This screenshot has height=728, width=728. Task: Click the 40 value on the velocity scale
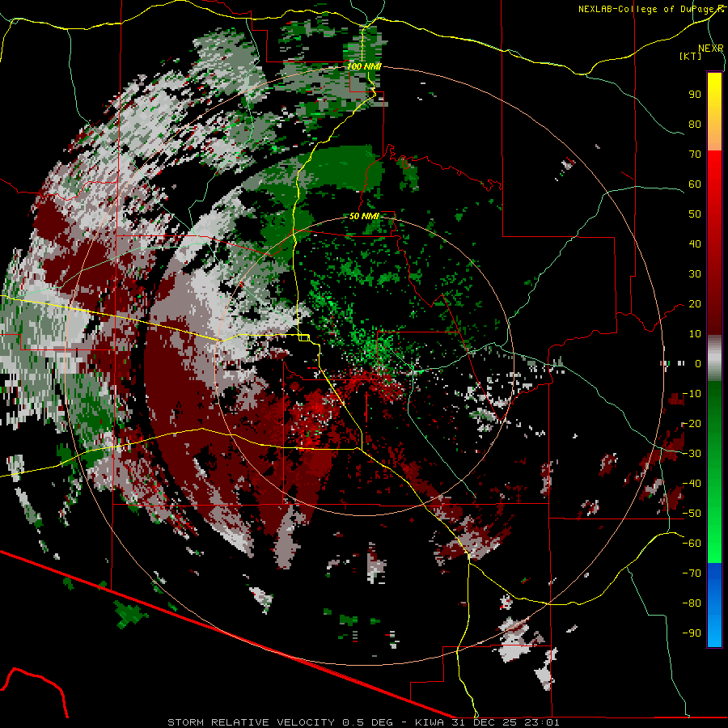click(695, 243)
